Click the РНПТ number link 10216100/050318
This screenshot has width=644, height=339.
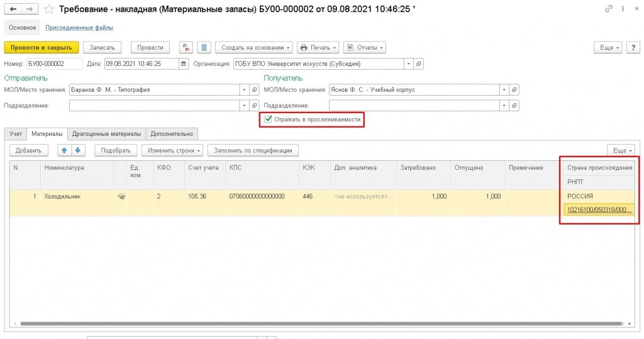pyautogui.click(x=599, y=210)
